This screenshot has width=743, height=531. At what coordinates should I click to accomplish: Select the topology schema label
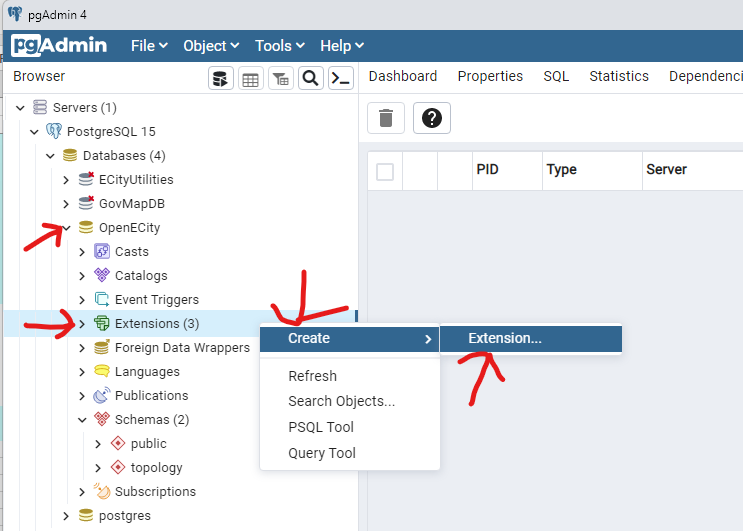click(x=156, y=468)
